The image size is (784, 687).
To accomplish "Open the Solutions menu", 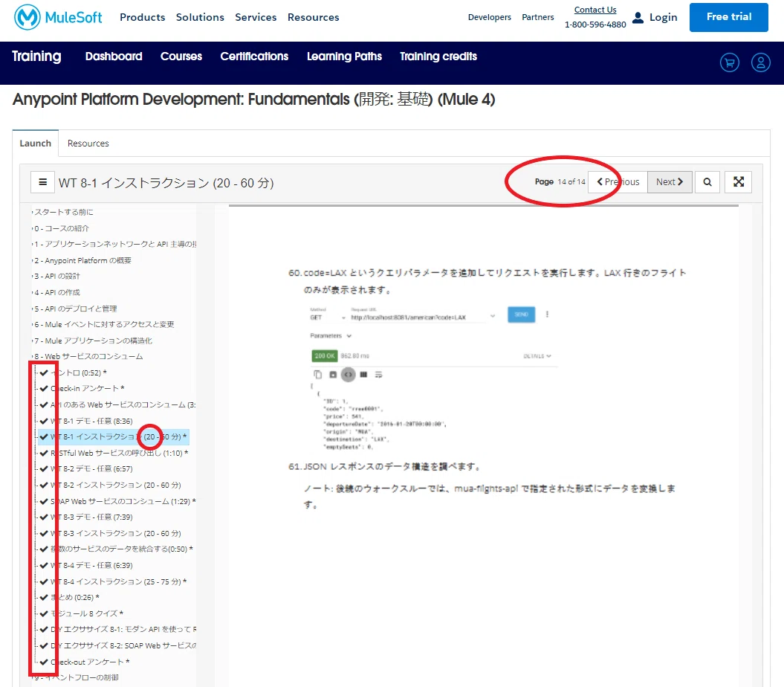I will (x=200, y=17).
